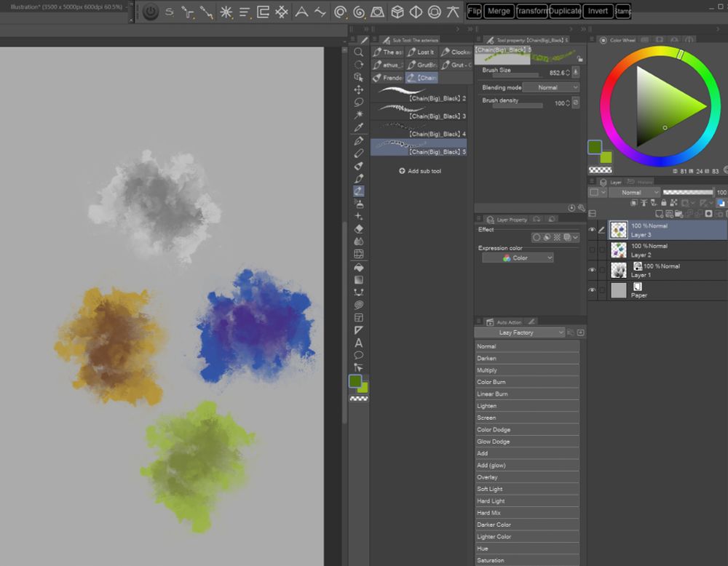
Task: Click Add sub tool
Action: coord(420,171)
